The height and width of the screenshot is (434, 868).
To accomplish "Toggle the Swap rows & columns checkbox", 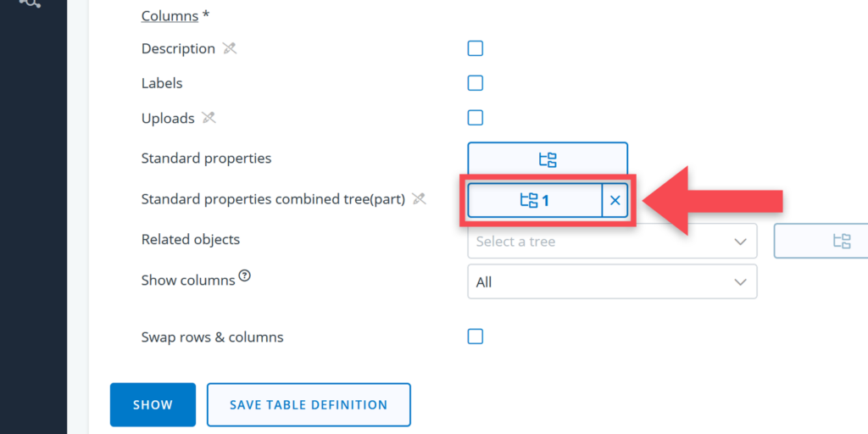I will 476,337.
